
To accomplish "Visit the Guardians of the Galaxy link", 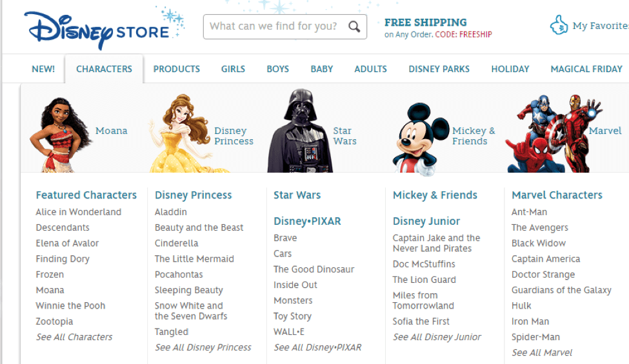I will [x=561, y=290].
